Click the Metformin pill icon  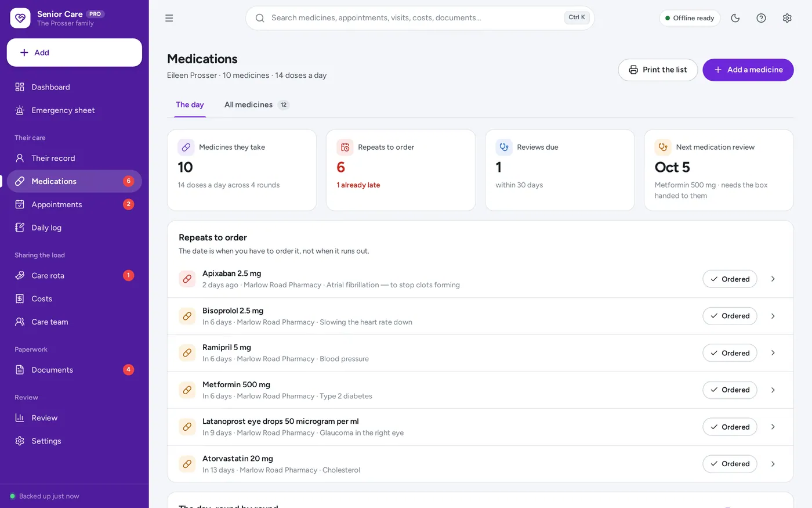tap(187, 390)
